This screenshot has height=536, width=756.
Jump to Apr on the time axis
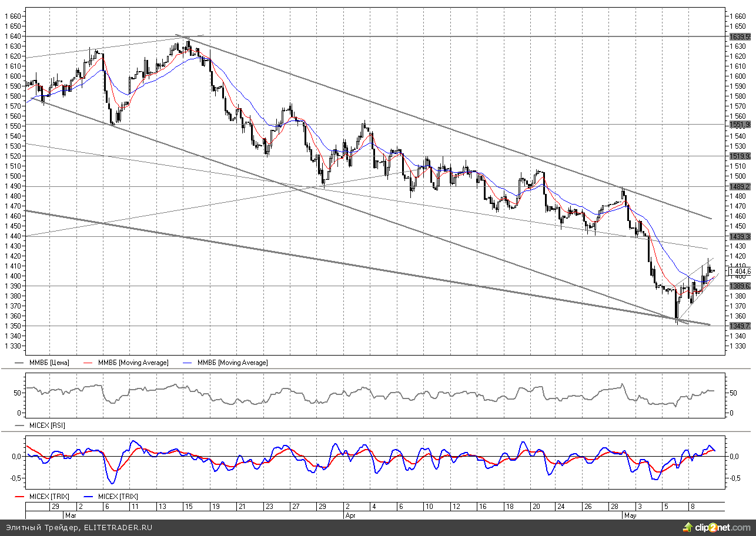tap(350, 514)
